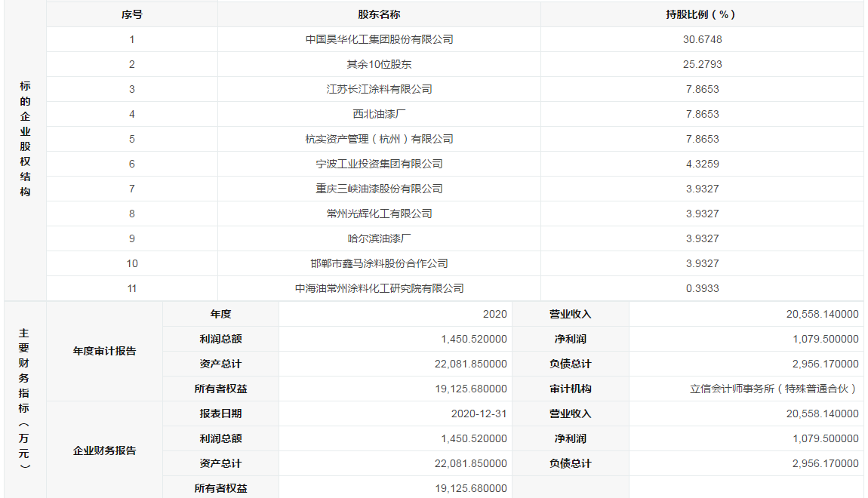Select shareholder 重庆三峡油漆股份有限公司
868x498 pixels.
(379, 189)
